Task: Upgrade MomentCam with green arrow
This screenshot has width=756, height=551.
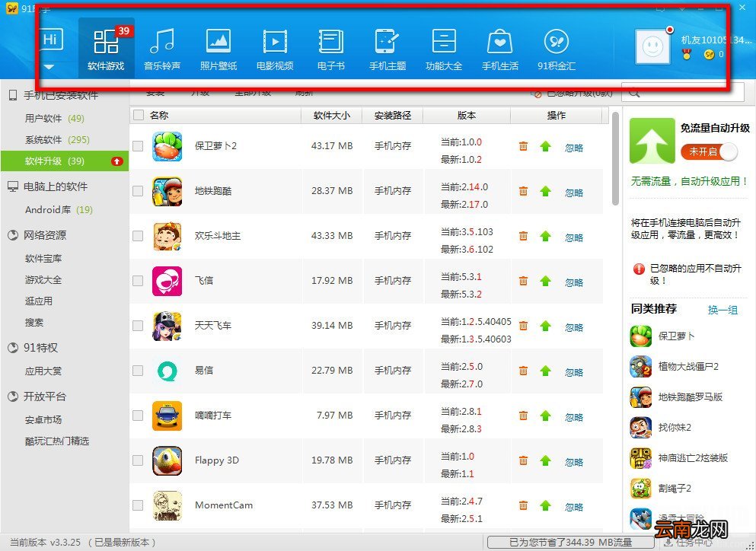Action: (545, 505)
